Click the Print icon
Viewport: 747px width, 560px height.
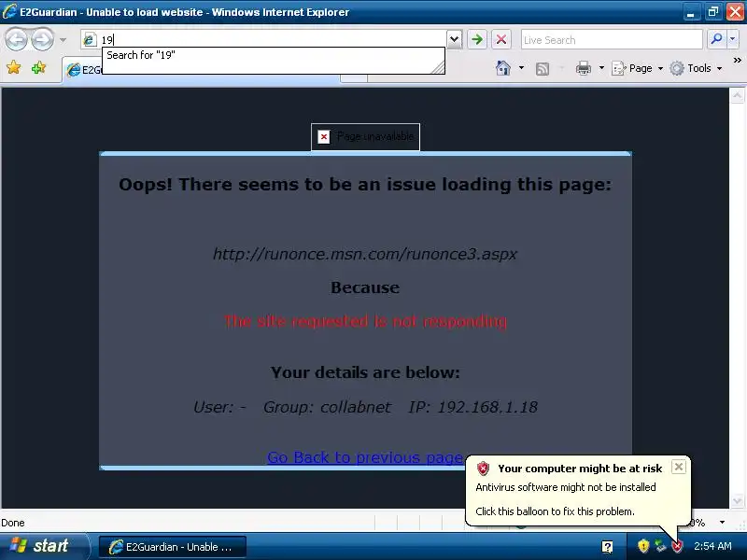583,68
